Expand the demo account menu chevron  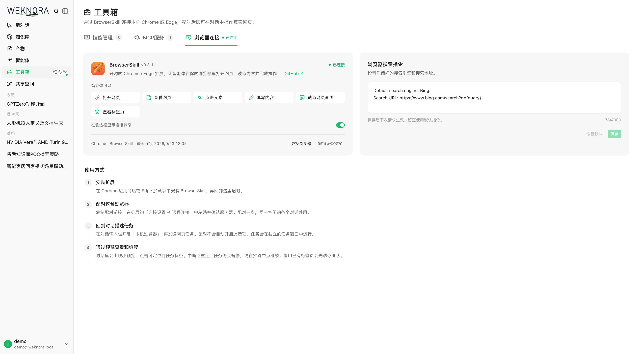click(67, 344)
